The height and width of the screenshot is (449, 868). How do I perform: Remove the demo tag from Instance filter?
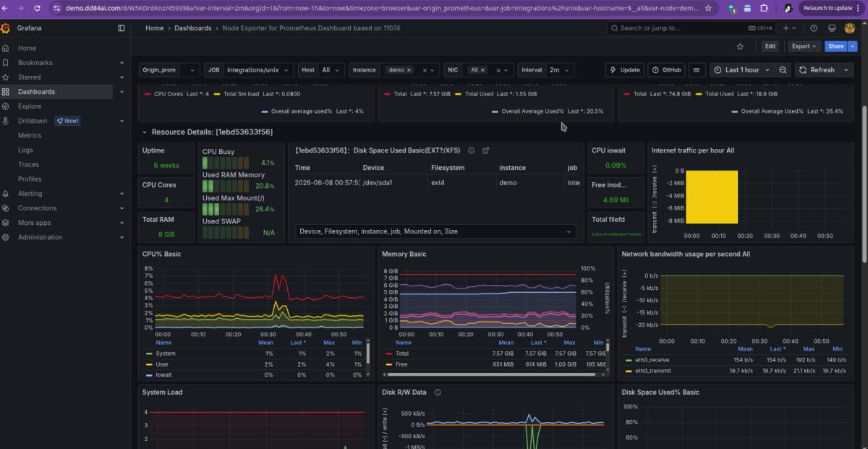tap(409, 70)
